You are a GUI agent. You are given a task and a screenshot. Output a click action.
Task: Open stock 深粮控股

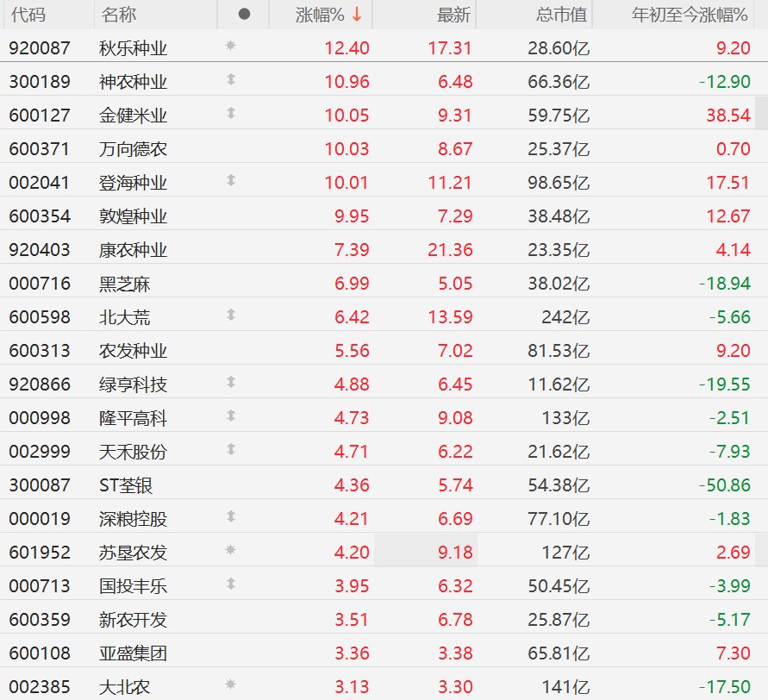[x=134, y=519]
